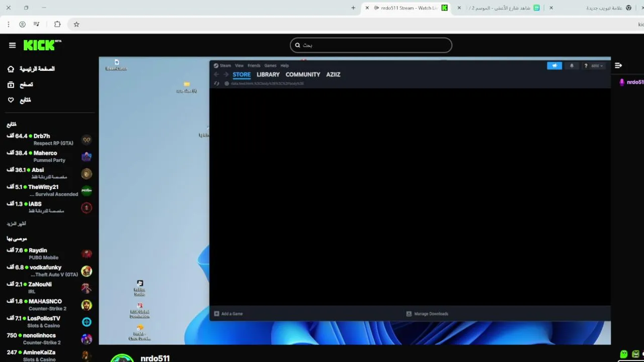Open LosPollosTV recommended channel

click(49, 322)
